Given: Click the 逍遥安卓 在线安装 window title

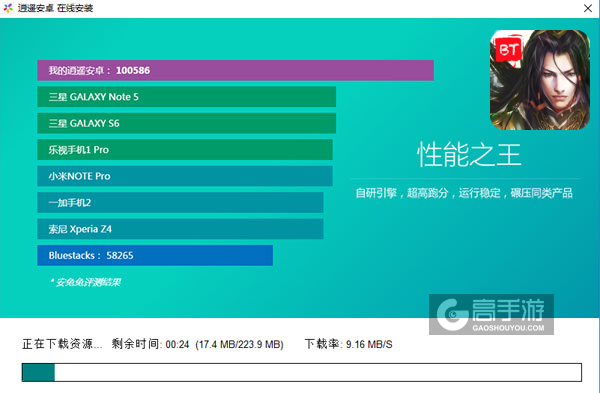Looking at the screenshot, I should tap(55, 8).
